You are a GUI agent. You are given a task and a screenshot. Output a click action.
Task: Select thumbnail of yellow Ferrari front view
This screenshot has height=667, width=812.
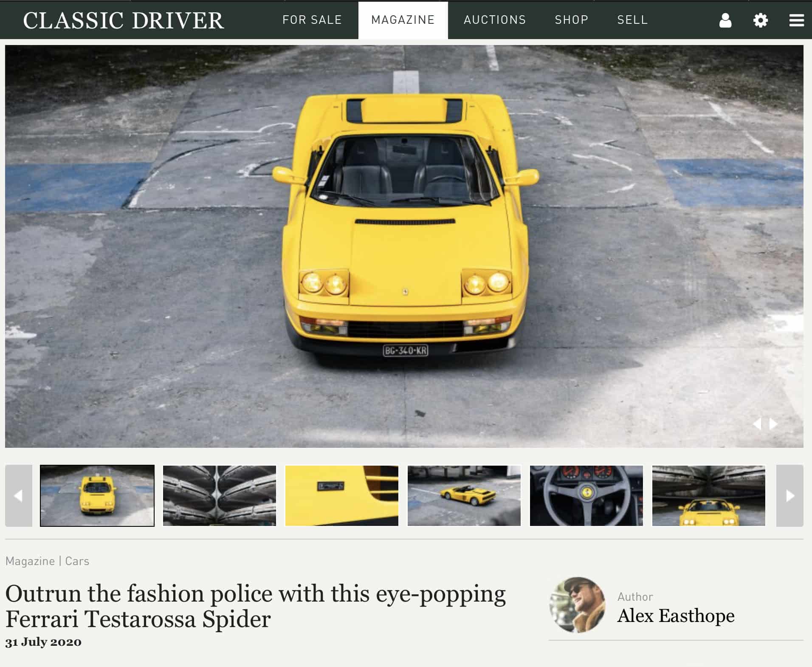(97, 496)
